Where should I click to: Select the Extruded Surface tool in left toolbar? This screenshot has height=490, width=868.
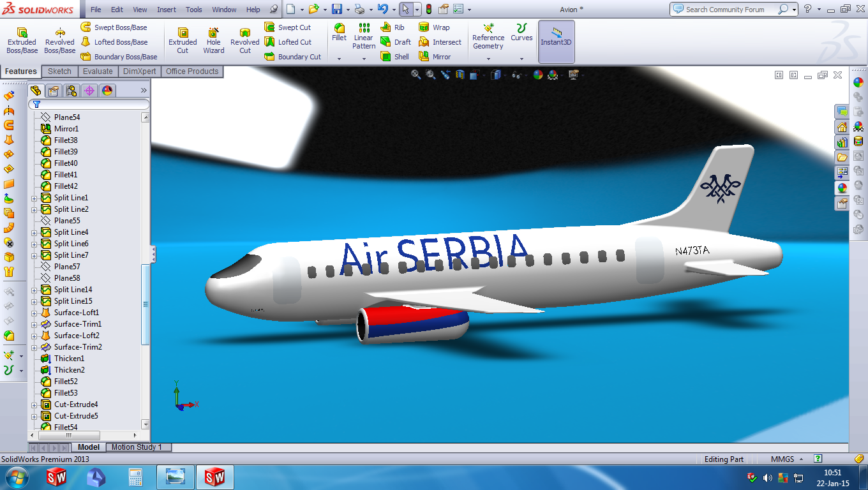(9, 96)
